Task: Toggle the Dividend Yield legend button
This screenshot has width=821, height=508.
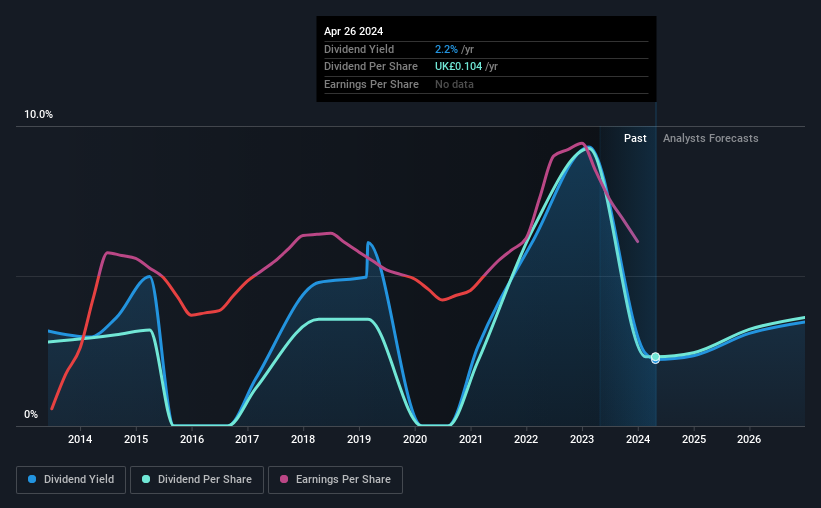Action: click(71, 480)
